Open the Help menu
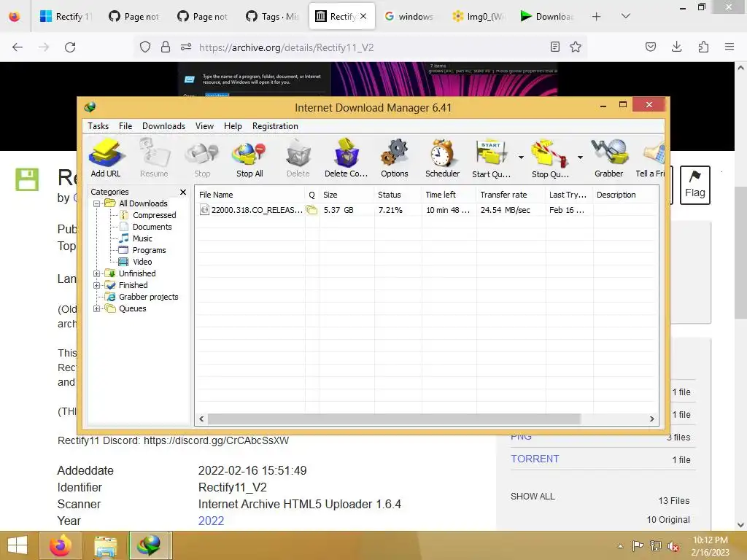This screenshot has height=560, width=747. [x=233, y=126]
